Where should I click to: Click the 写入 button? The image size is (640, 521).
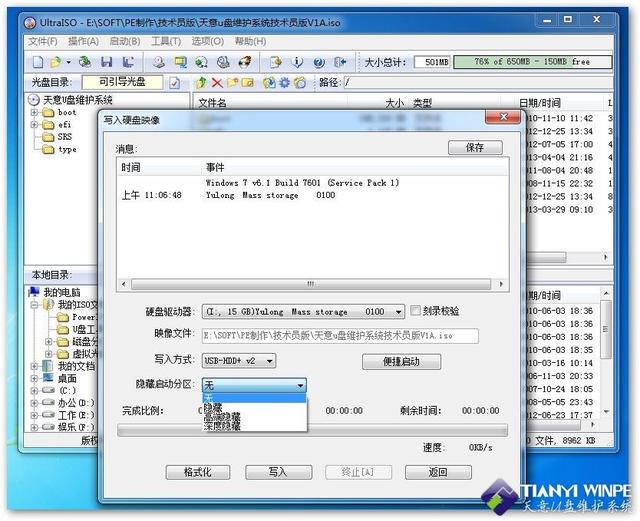(278, 472)
